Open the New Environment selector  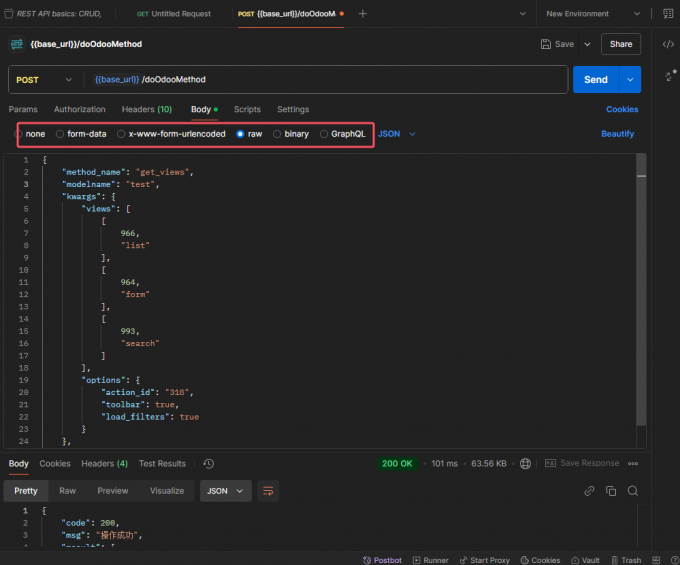click(x=593, y=14)
